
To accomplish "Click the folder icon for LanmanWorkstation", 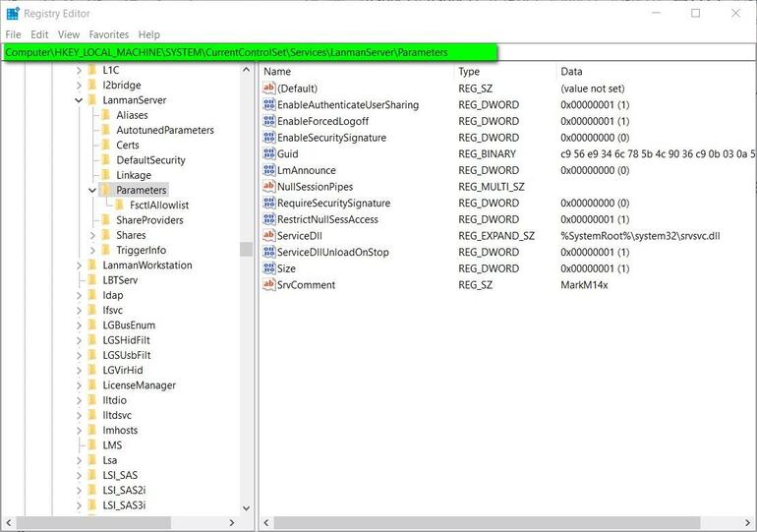I will tap(91, 266).
